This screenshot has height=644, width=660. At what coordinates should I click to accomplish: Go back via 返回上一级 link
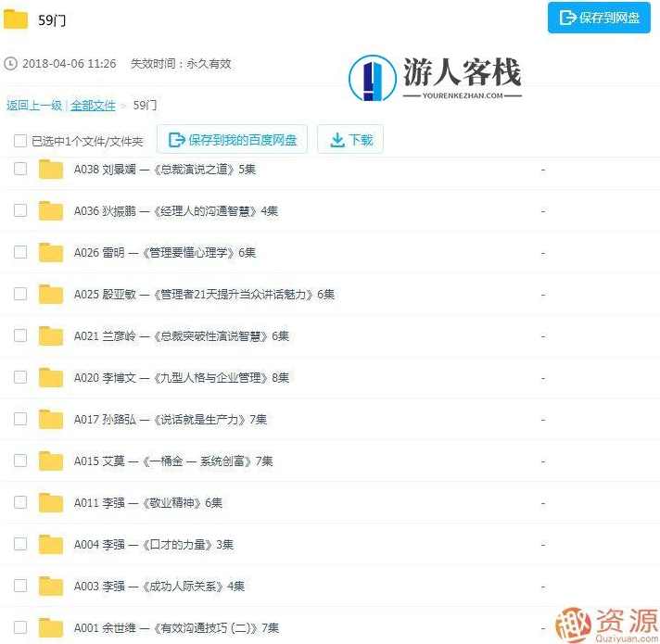pos(34,105)
